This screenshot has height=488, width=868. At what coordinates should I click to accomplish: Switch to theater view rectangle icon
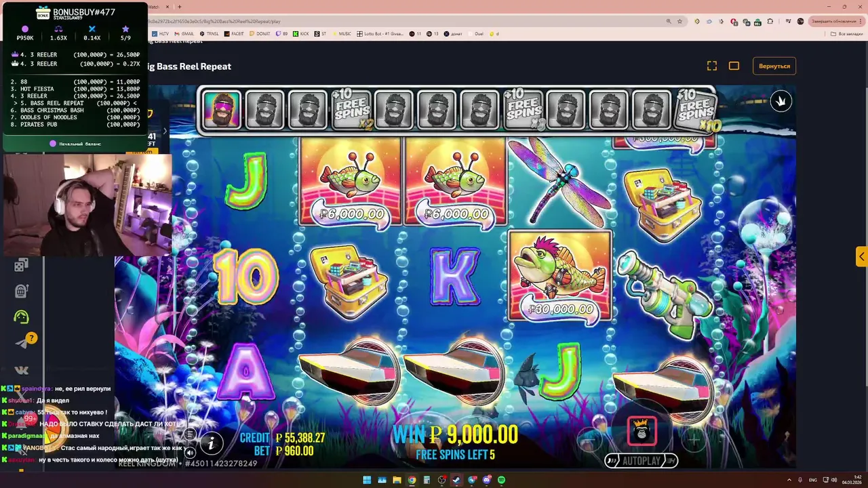point(734,66)
